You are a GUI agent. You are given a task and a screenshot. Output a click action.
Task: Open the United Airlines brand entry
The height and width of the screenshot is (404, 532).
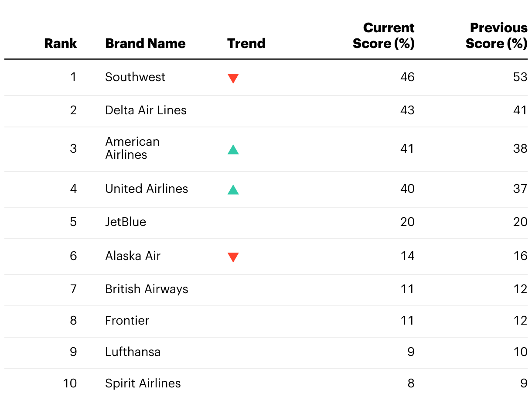[147, 188]
